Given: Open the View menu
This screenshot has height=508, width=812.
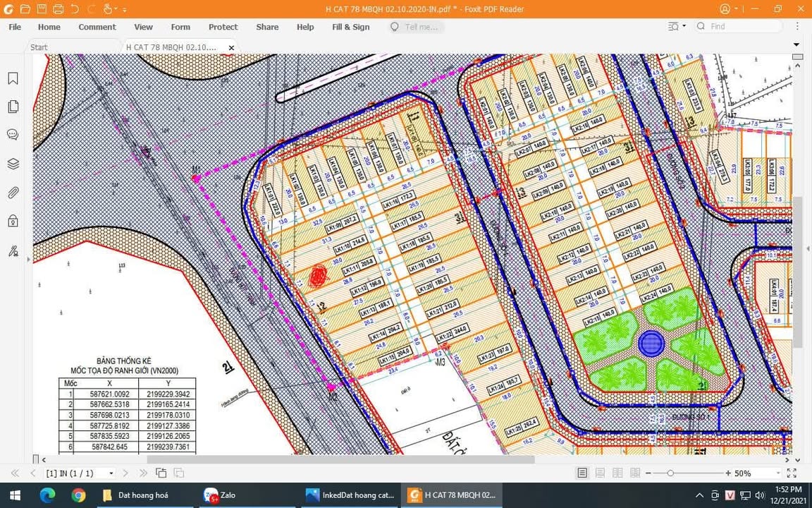Looking at the screenshot, I should click(x=143, y=27).
